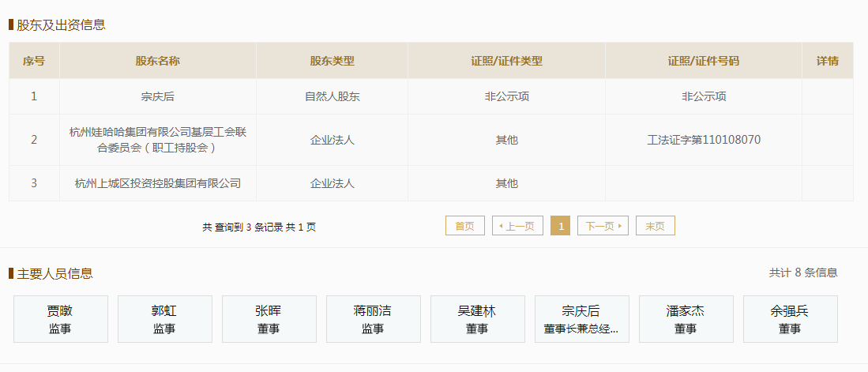Select the 吴建林 董事 personnel card
868x372 pixels.
478,319
